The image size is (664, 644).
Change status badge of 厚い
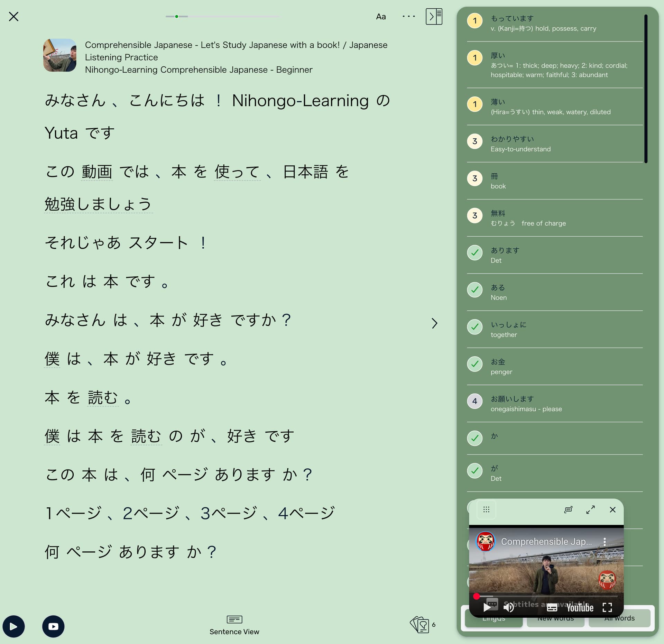474,58
